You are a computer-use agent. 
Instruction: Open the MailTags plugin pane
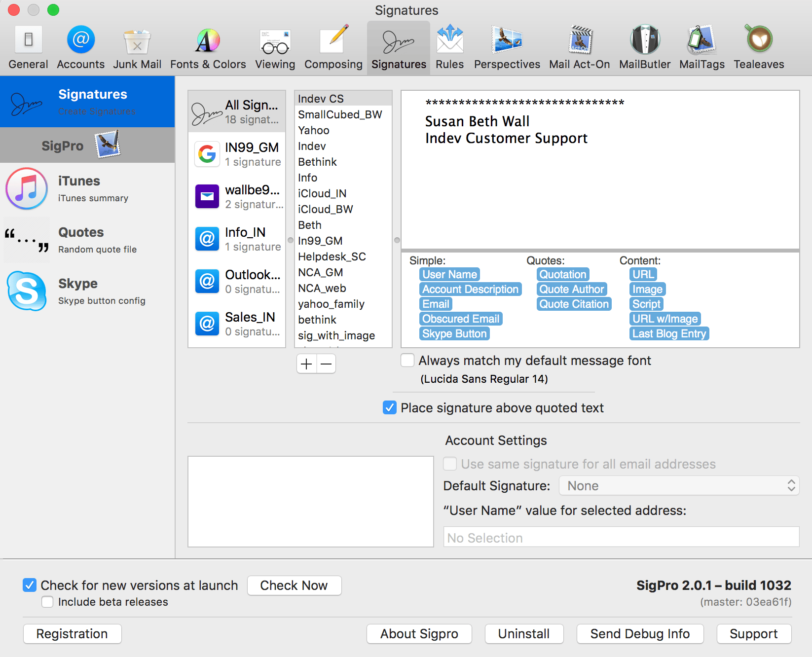tap(701, 48)
